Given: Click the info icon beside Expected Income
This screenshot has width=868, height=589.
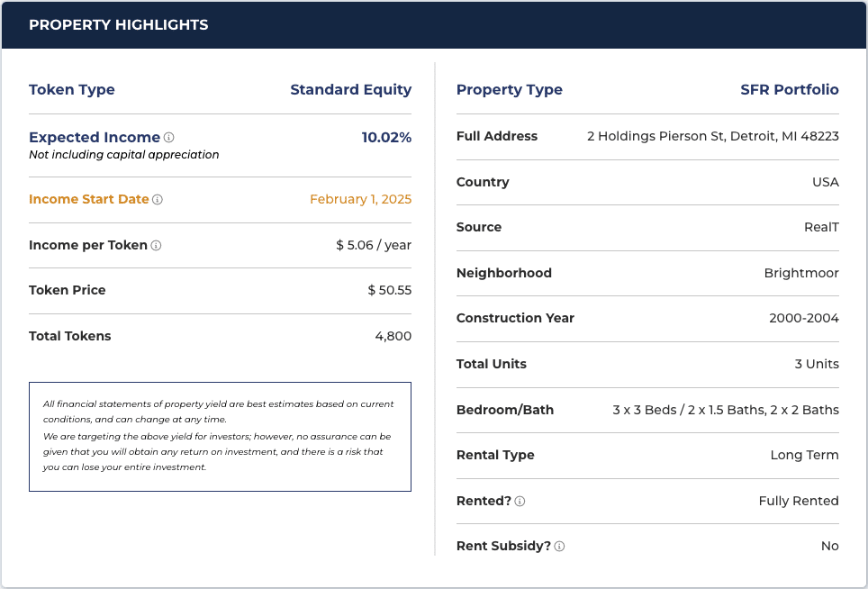Looking at the screenshot, I should coord(169,138).
